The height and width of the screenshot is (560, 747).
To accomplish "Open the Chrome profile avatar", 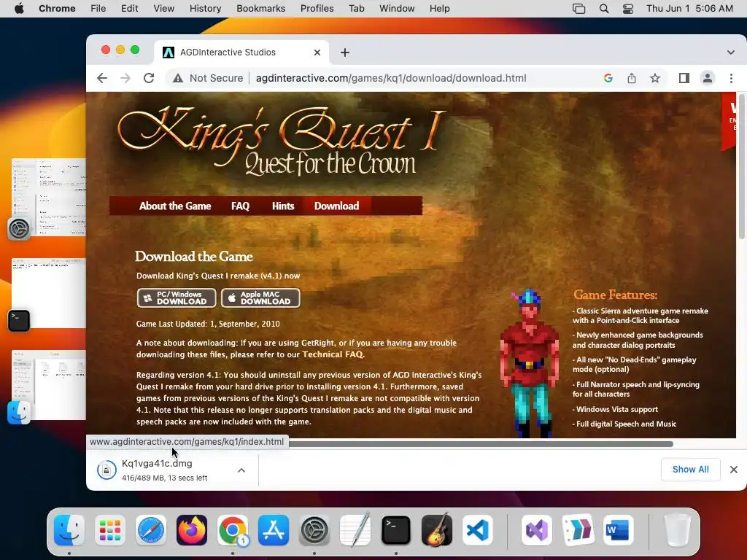I will [708, 78].
